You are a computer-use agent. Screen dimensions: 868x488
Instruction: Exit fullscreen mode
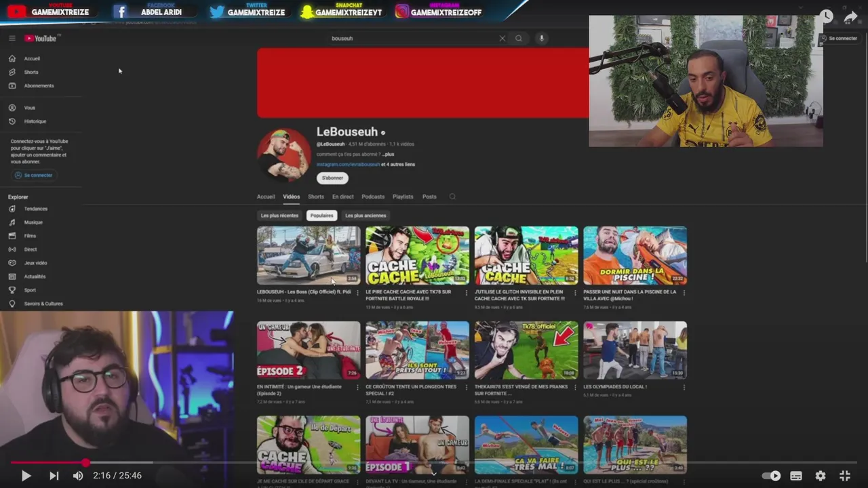845,476
